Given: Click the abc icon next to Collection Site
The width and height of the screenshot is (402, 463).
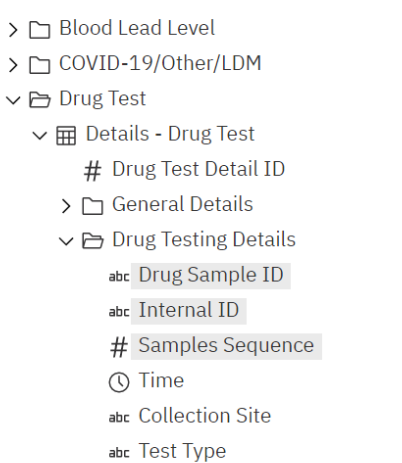Looking at the screenshot, I should (x=119, y=418).
